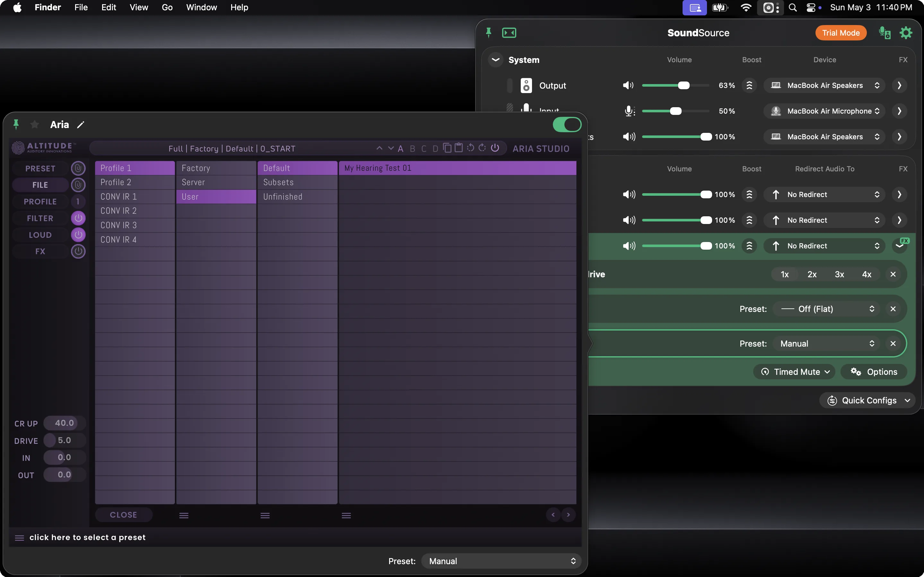Pin the Aria plugin window
The height and width of the screenshot is (577, 924).
16,125
